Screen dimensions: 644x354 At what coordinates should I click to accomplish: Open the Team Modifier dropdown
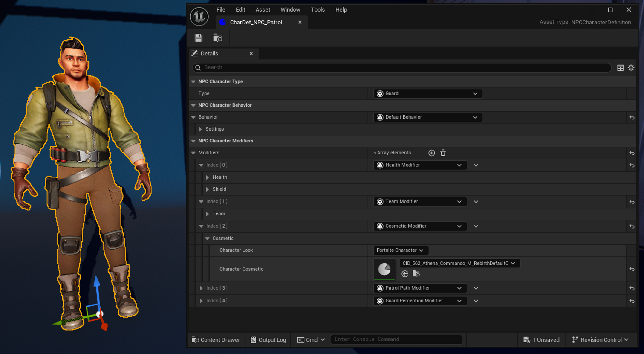tap(420, 202)
